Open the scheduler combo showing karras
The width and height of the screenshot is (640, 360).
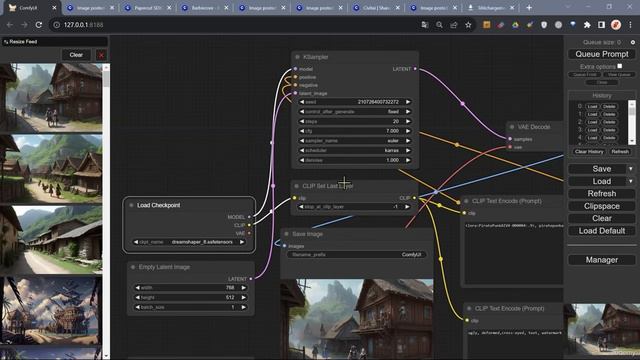tap(355, 151)
